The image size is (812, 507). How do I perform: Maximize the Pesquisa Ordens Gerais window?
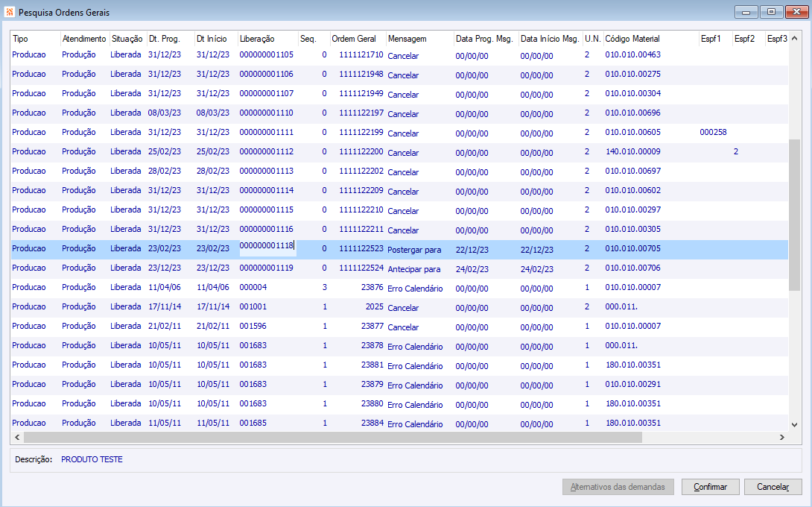click(771, 12)
